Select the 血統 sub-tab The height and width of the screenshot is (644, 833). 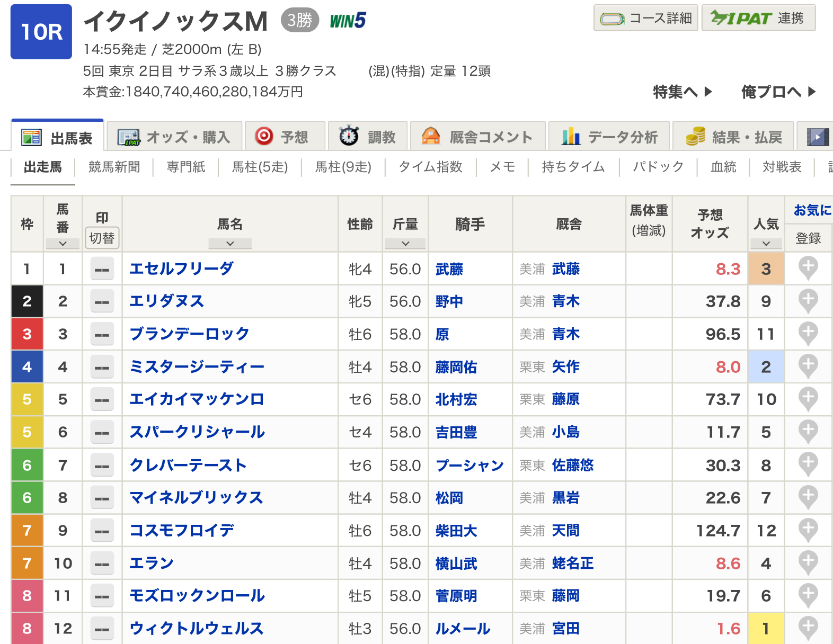tap(723, 167)
